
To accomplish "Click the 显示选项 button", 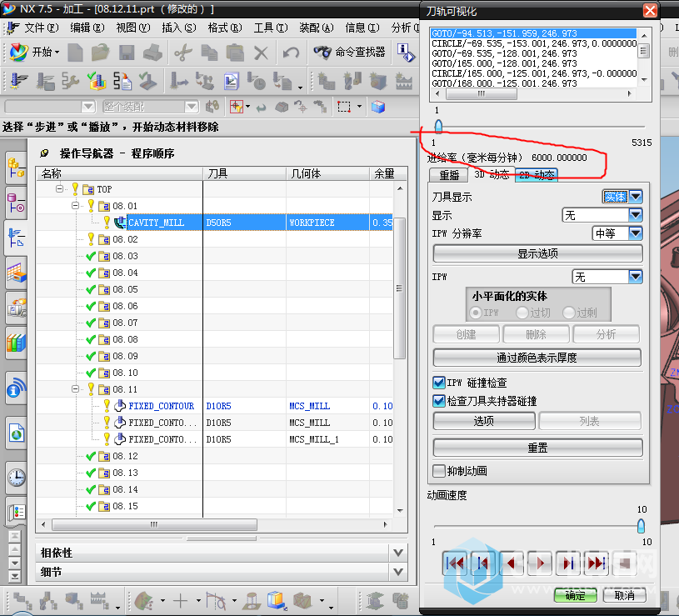I will point(537,253).
